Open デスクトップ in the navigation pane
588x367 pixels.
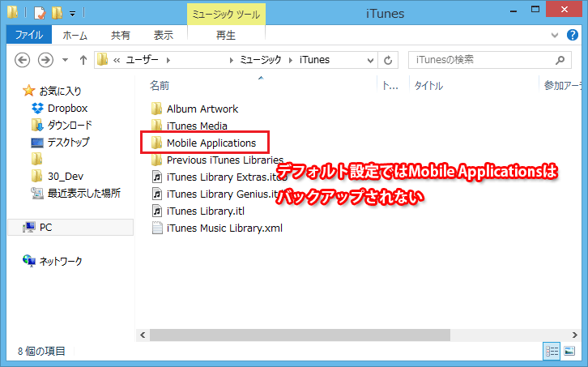pos(69,143)
